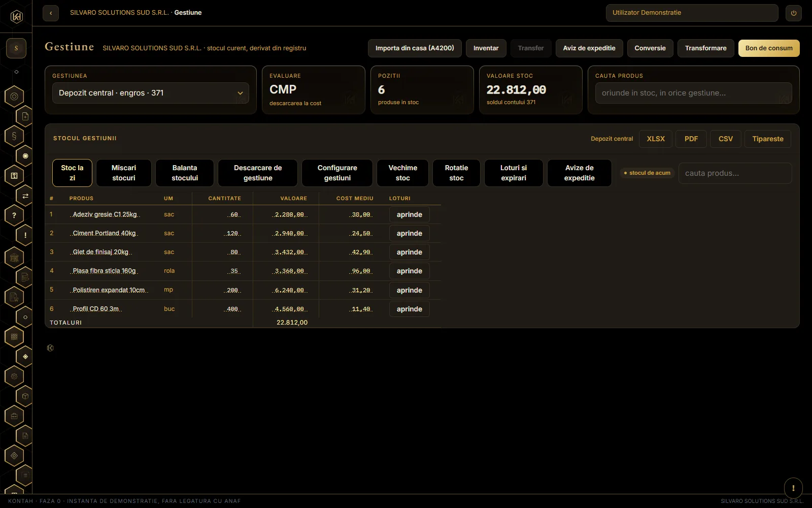Open the grid dots hexagon icon
Image resolution: width=812 pixels, height=508 pixels.
(14, 337)
